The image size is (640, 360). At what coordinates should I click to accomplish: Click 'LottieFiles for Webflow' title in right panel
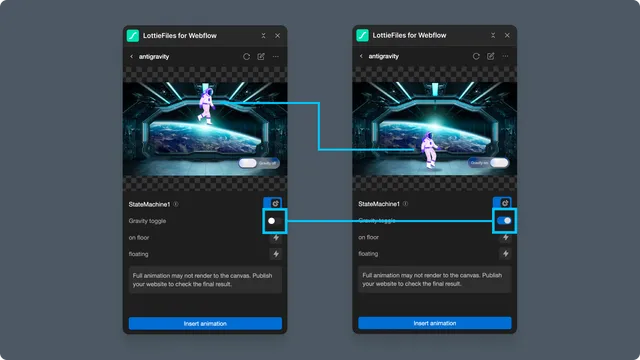(409, 35)
